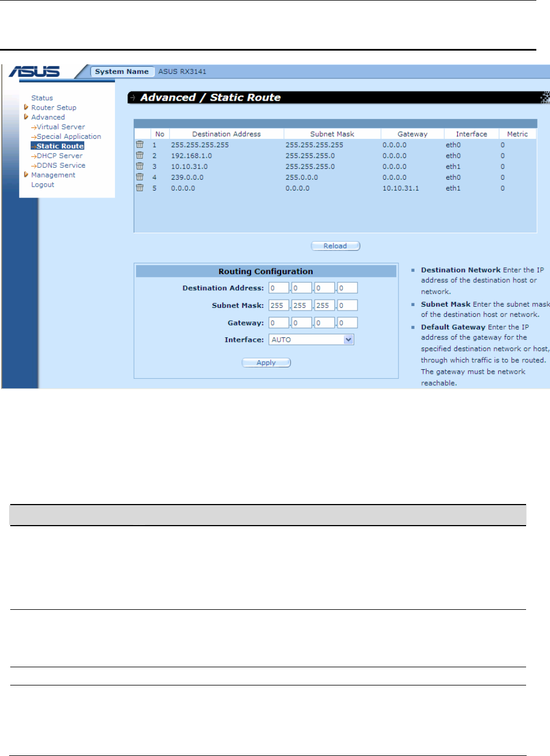Click gateway value 10.10.31.1
This screenshot has height=756, width=550.
click(401, 188)
